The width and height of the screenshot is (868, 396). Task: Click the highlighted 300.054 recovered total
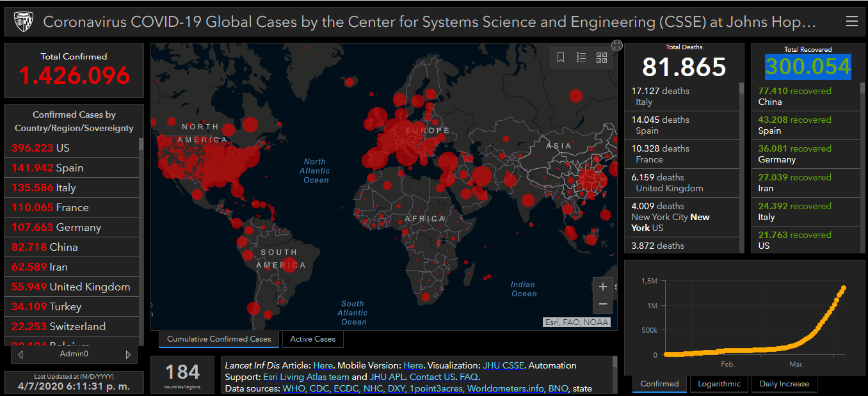[808, 67]
